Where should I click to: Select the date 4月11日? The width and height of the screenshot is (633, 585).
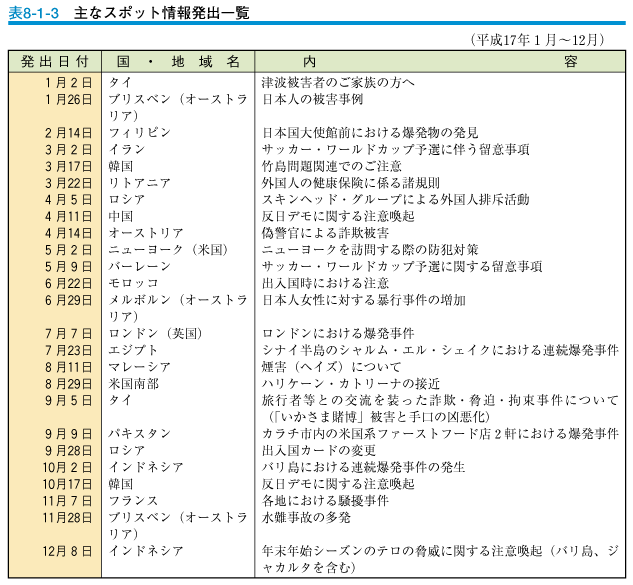pyautogui.click(x=68, y=217)
